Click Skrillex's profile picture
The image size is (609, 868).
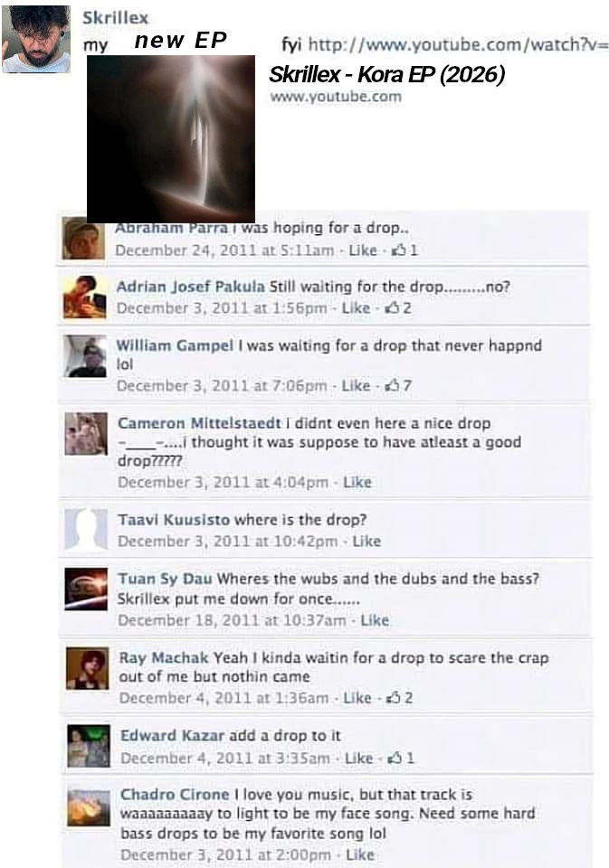(36, 39)
